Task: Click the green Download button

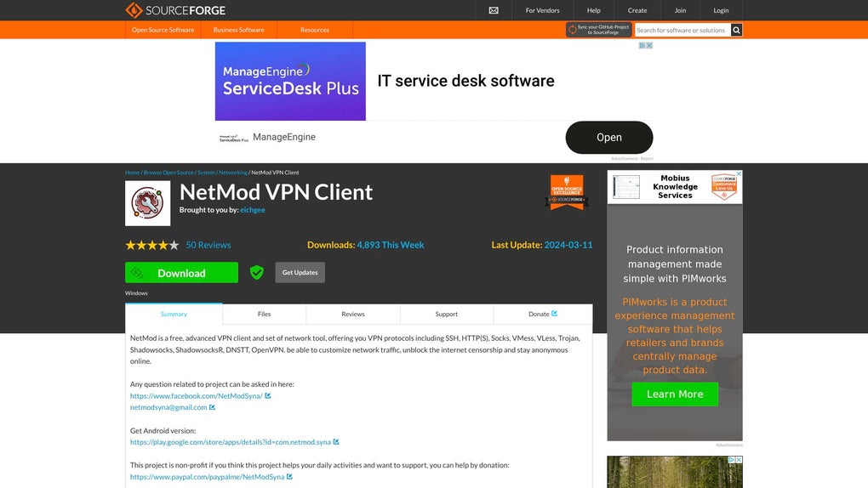Action: (x=181, y=272)
